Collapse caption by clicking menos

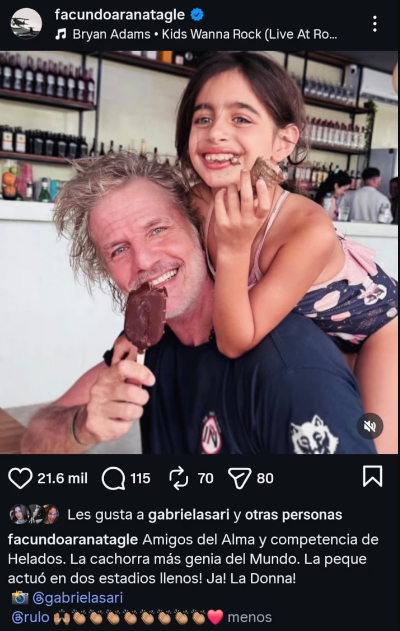click(249, 617)
